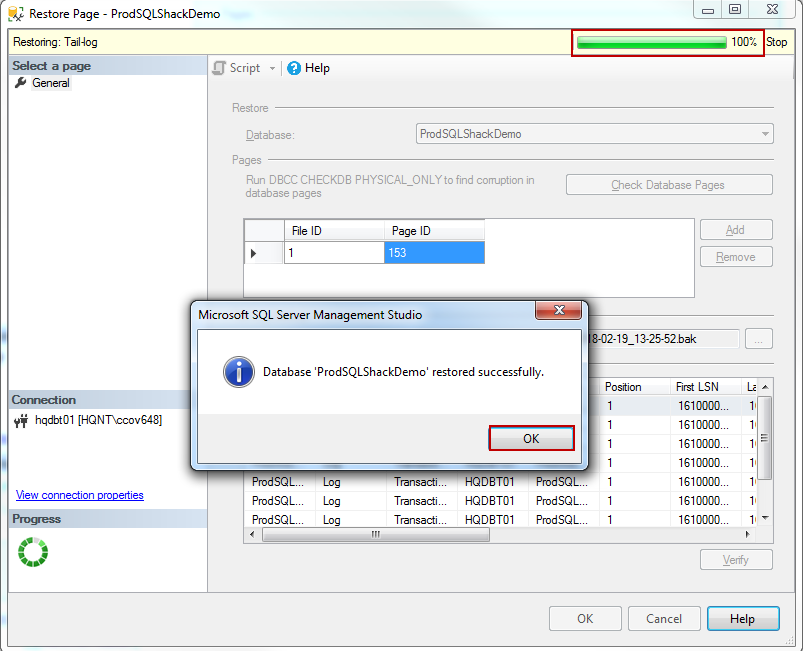Click the blue information icon in the dialog
The image size is (803, 651).
coord(239,372)
